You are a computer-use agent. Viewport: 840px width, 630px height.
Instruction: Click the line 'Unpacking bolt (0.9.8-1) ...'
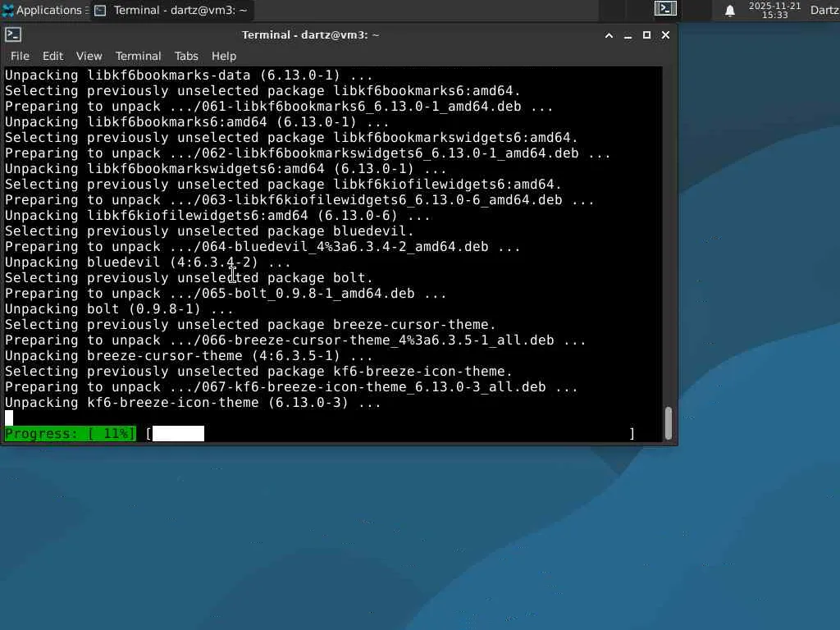click(120, 309)
